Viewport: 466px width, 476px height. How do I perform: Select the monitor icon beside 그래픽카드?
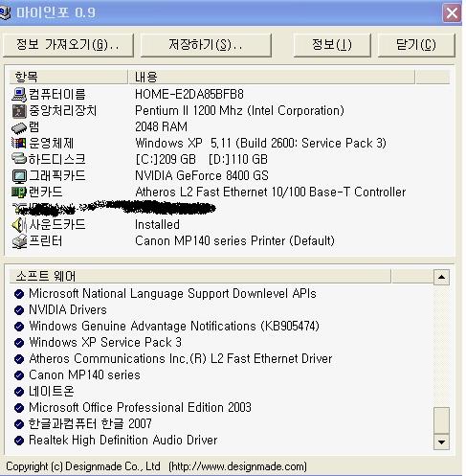(19, 176)
